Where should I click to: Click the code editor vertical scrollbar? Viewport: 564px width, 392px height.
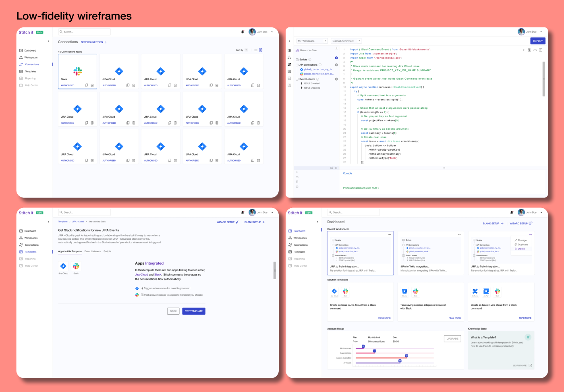(543, 79)
